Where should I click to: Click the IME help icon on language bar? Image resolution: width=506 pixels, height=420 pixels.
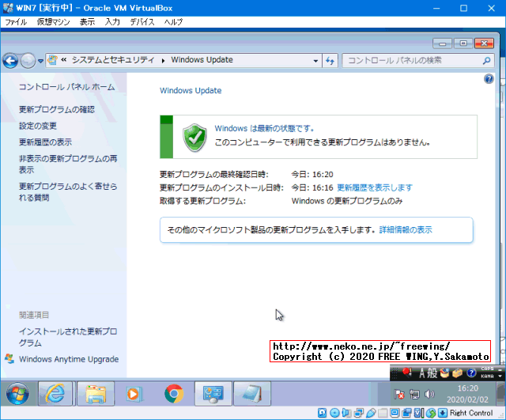pyautogui.click(x=471, y=373)
